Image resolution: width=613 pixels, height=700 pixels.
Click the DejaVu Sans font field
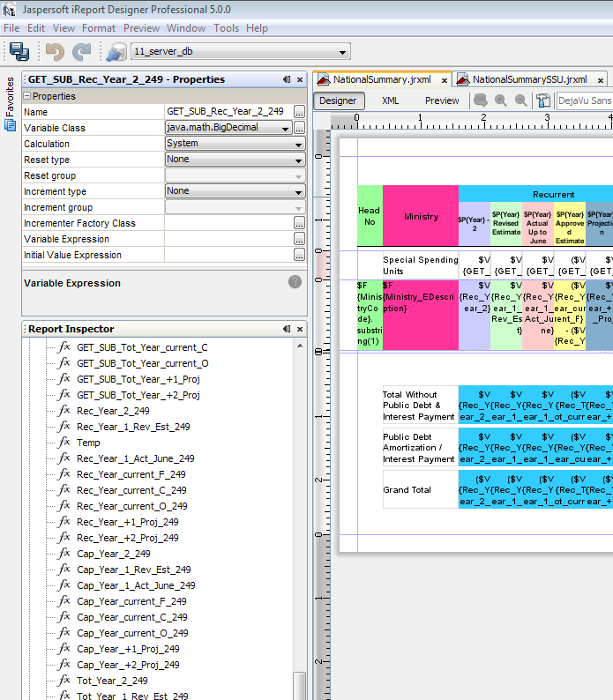(585, 101)
